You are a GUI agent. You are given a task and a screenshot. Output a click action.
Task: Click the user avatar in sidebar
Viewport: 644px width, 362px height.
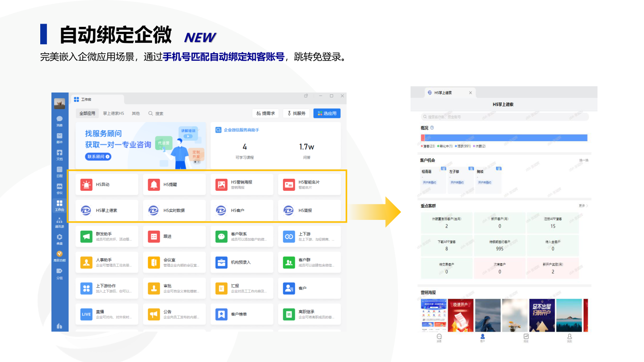pos(59,104)
